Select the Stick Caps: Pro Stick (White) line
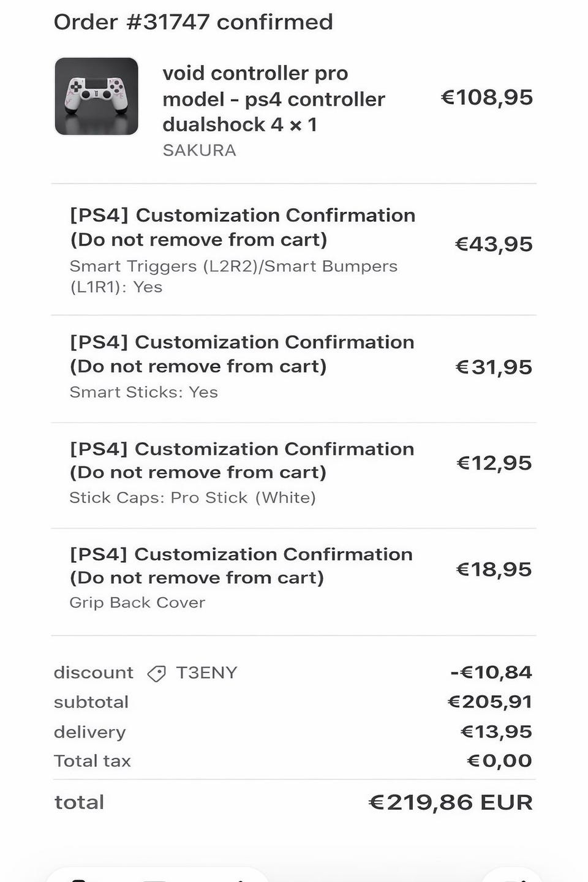 (192, 497)
